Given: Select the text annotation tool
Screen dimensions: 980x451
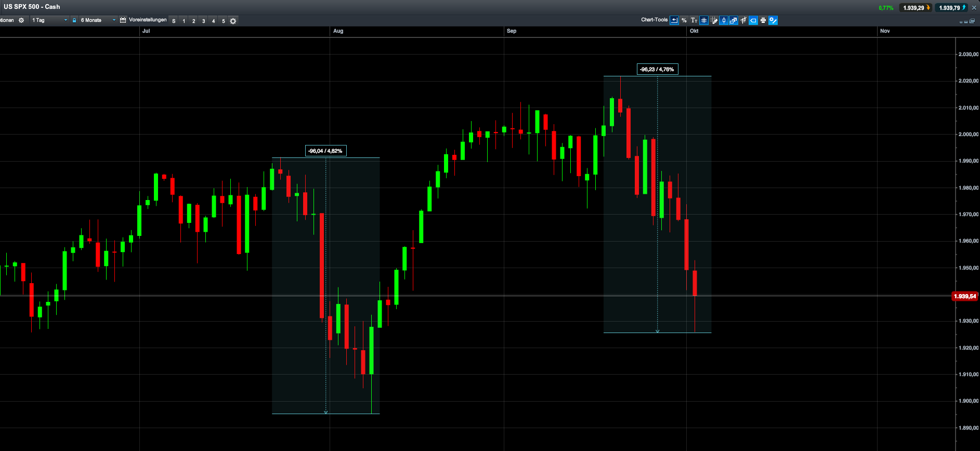Looking at the screenshot, I should (694, 20).
